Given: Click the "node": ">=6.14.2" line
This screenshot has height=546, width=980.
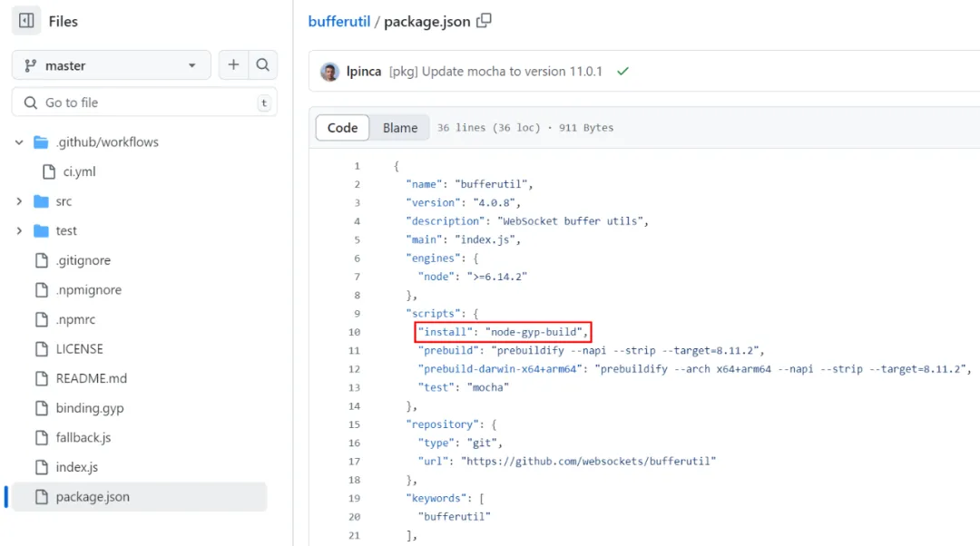Looking at the screenshot, I should pyautogui.click(x=473, y=277).
